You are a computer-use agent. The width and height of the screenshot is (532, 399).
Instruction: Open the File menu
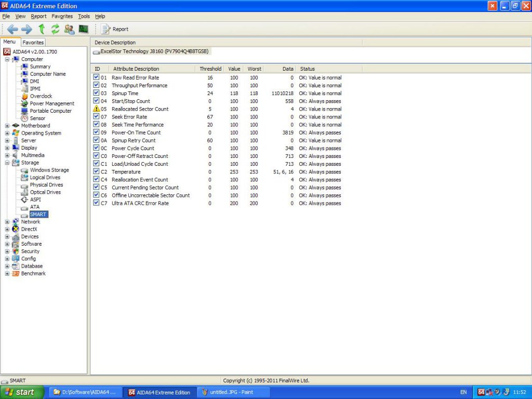(x=6, y=16)
